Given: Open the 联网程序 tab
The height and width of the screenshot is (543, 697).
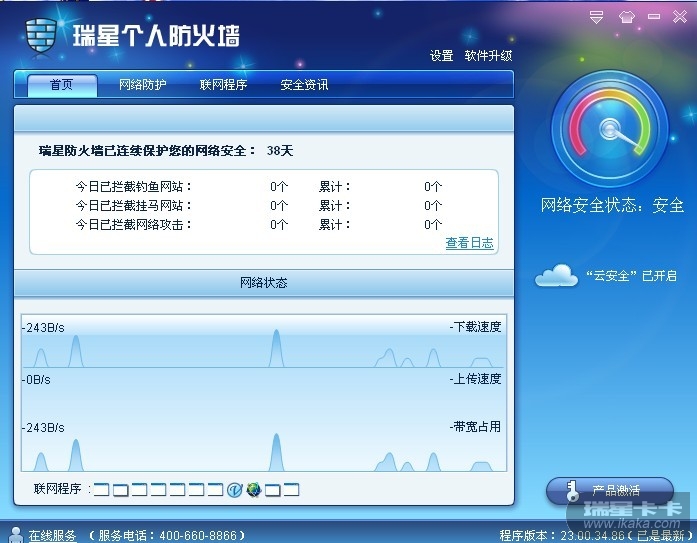Looking at the screenshot, I should [223, 84].
